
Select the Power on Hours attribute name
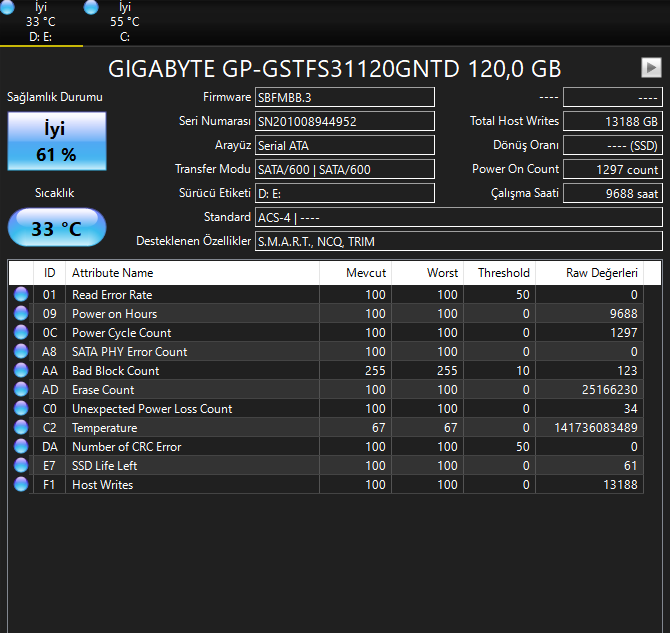115,314
